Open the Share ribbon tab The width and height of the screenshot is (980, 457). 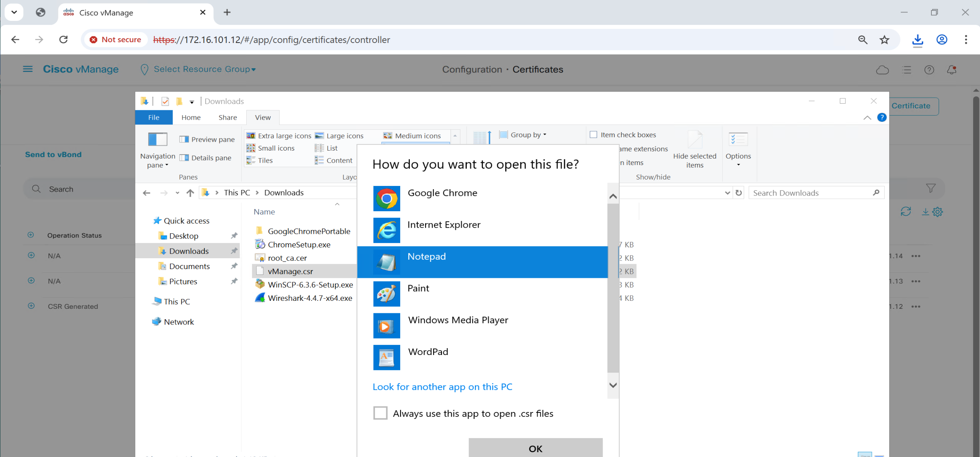[x=227, y=117]
